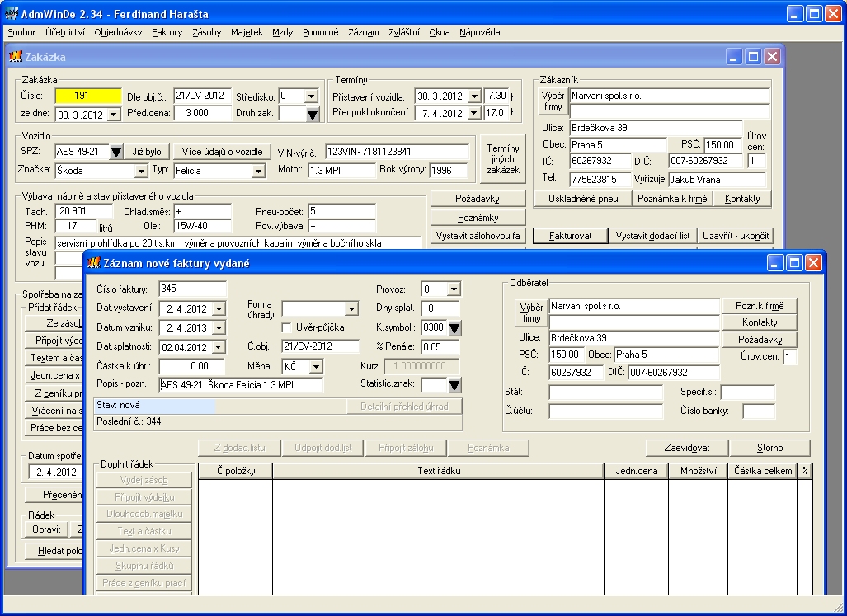Click the Statistic.znak black arrow icon

(454, 384)
